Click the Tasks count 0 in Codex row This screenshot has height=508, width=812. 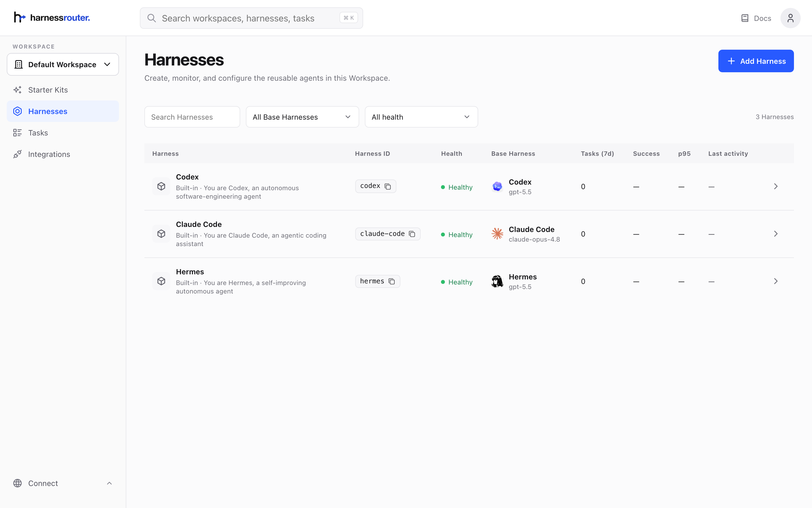click(x=583, y=187)
